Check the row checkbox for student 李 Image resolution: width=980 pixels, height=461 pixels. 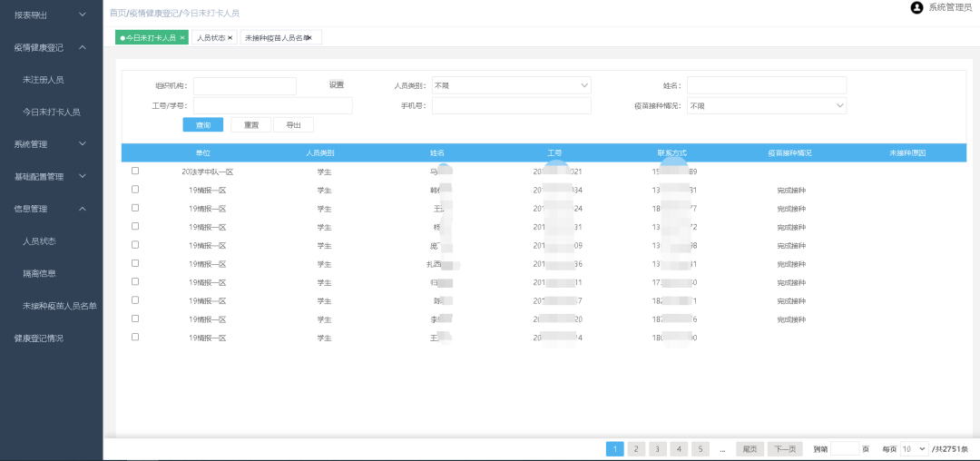point(135,319)
